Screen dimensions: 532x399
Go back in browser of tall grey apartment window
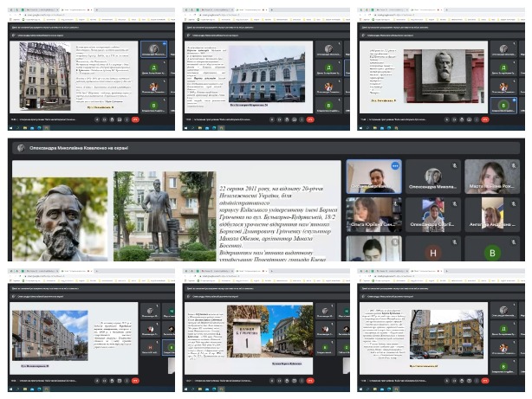pos(10,15)
